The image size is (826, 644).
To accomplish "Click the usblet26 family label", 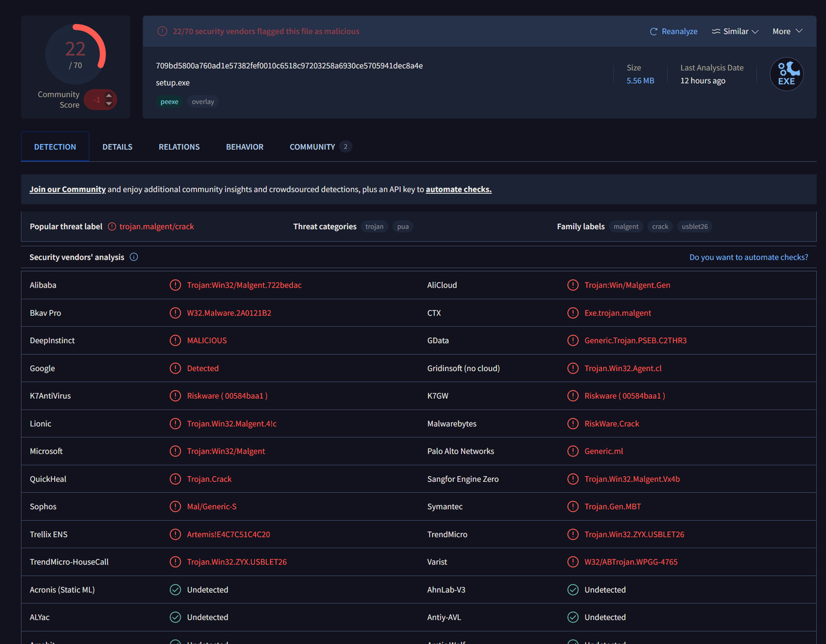I will 695,226.
